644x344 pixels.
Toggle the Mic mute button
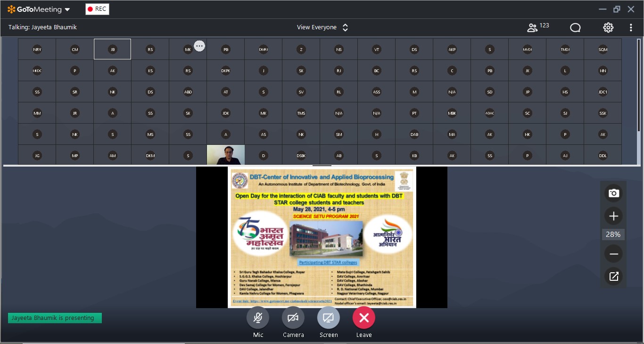point(258,318)
